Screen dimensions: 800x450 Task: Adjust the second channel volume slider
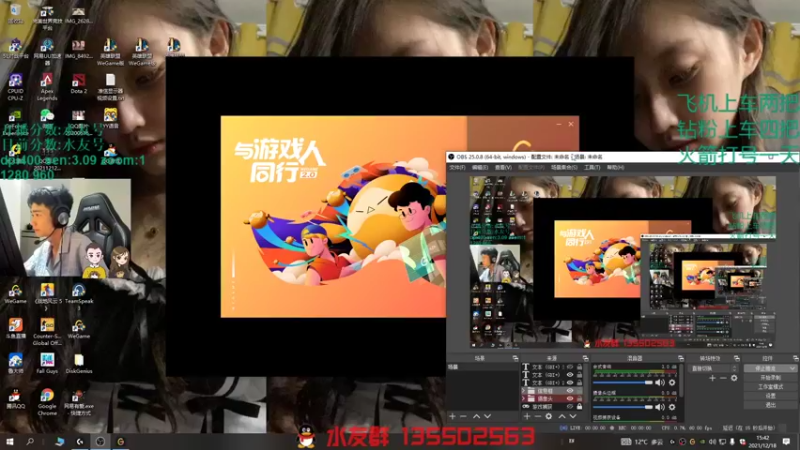pos(622,407)
